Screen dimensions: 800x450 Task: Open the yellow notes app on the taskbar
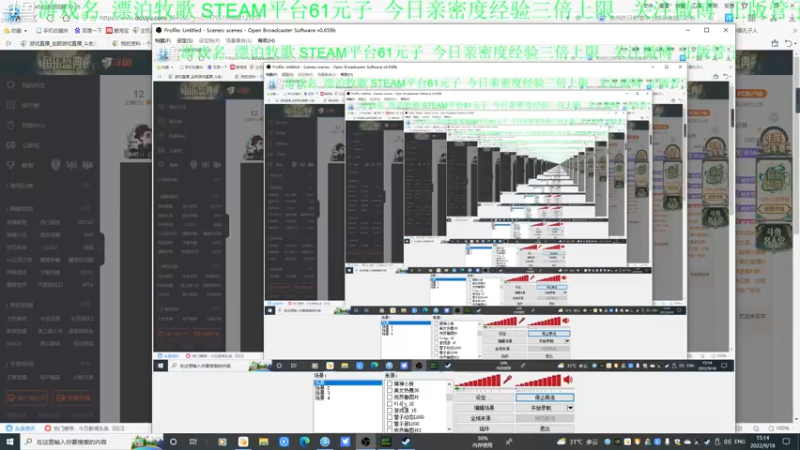pos(243,442)
